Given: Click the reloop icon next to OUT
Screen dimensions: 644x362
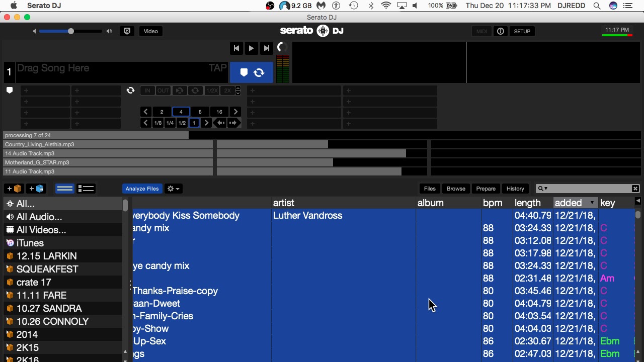Looking at the screenshot, I should point(179,90).
